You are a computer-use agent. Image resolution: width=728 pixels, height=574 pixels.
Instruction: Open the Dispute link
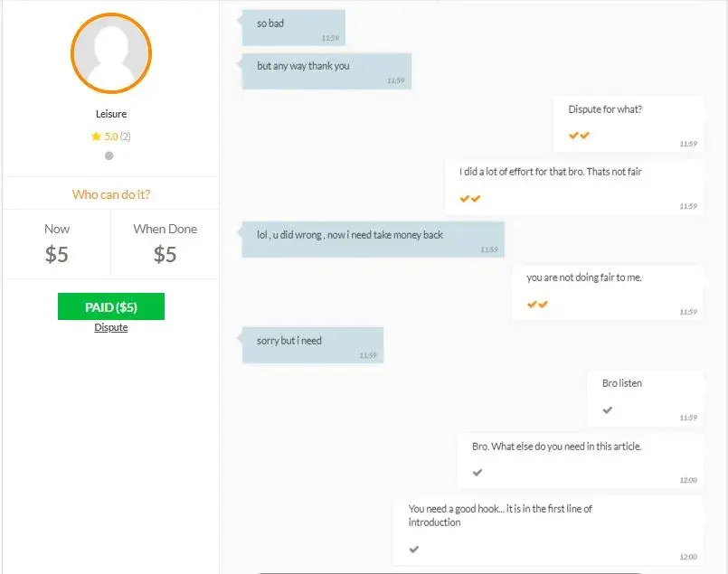coord(111,327)
